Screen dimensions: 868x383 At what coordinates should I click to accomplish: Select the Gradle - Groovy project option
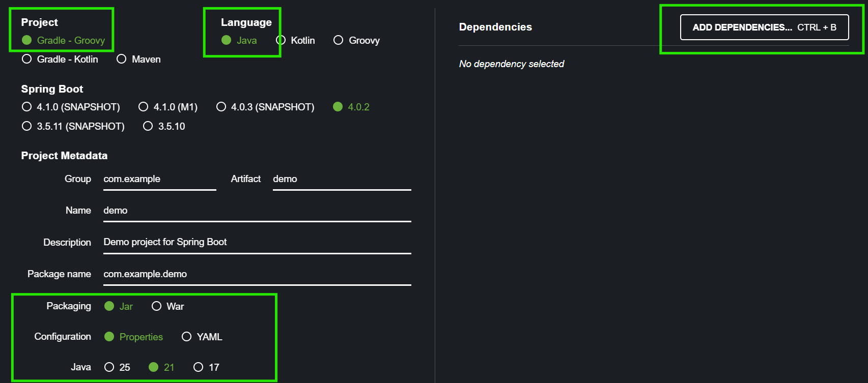click(x=63, y=40)
